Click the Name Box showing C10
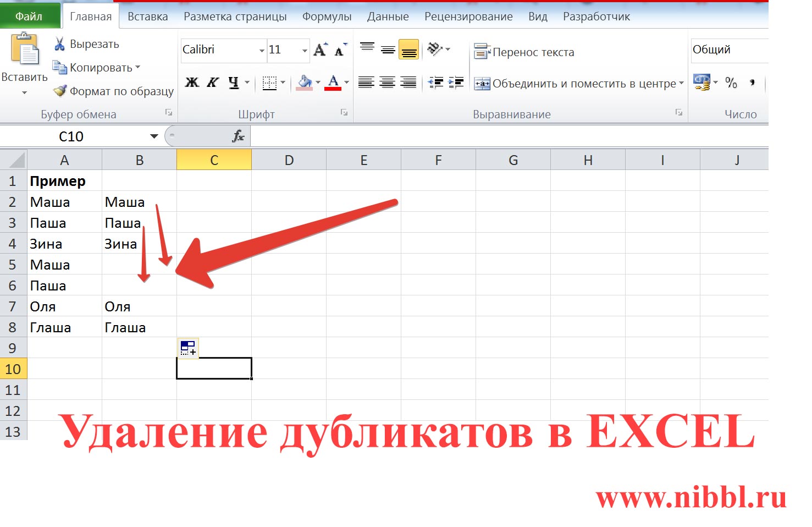 [x=71, y=136]
